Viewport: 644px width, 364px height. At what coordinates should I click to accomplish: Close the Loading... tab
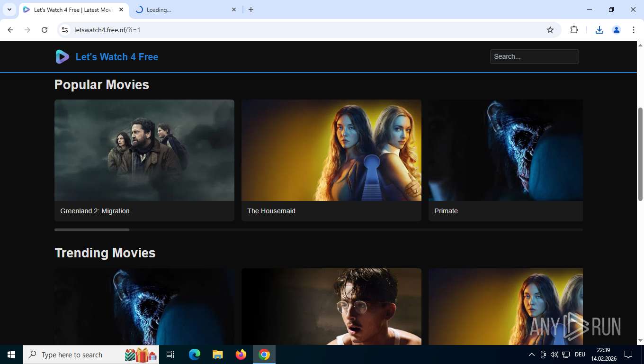(234, 9)
